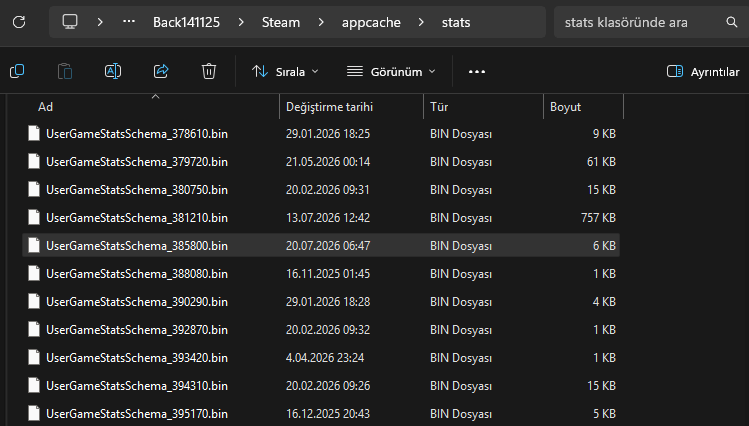
Task: Sort by Değiştirme tarihi column header
Action: 352,106
